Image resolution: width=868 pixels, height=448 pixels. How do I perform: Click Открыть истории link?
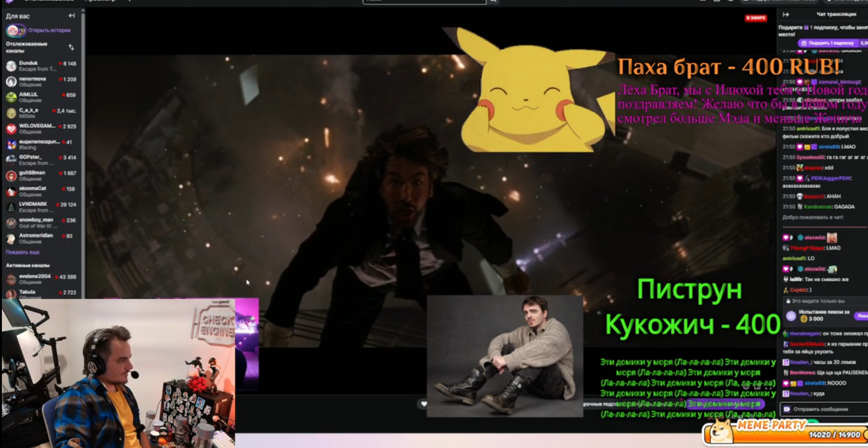coord(49,30)
